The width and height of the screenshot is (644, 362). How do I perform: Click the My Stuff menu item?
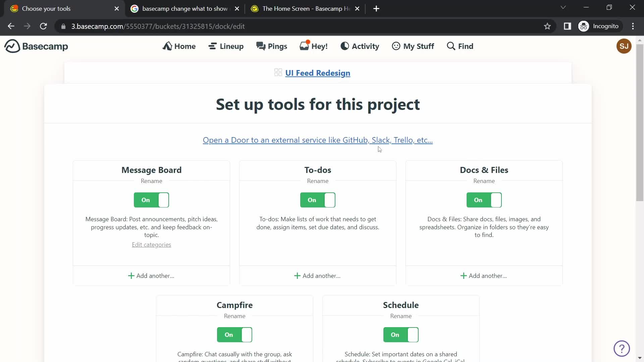(413, 46)
